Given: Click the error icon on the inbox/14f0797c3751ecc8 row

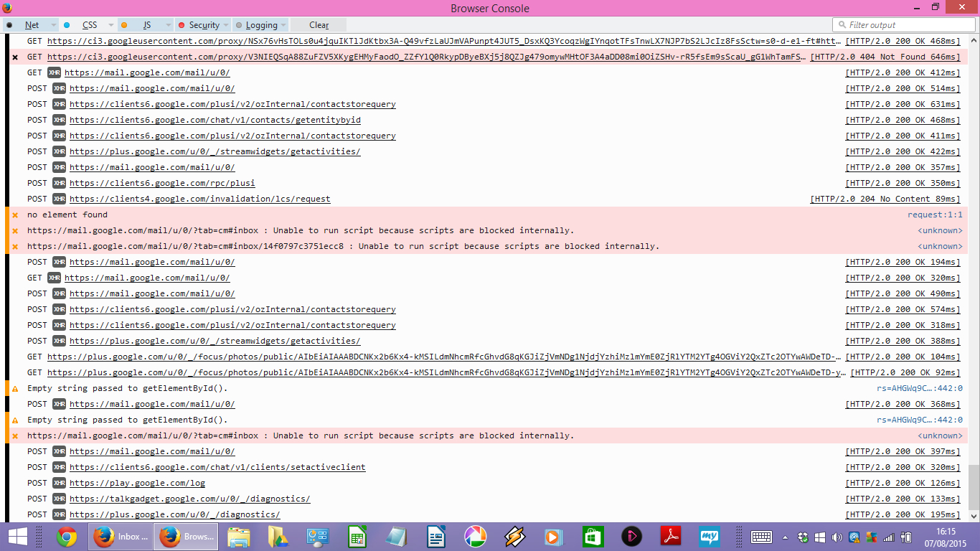Looking at the screenshot, I should pyautogui.click(x=15, y=246).
